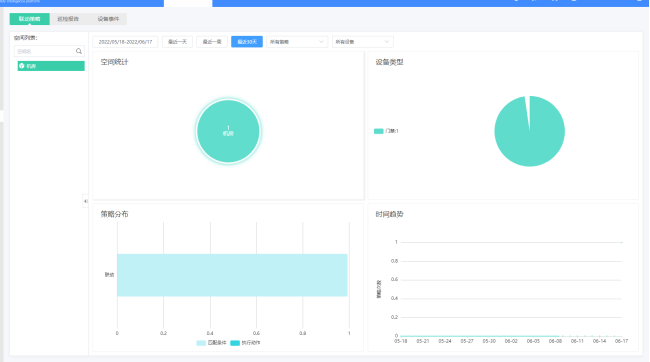This screenshot has width=650, height=362.
Task: Click the 0.8 axis value on the trend chart
Action: [394, 261]
